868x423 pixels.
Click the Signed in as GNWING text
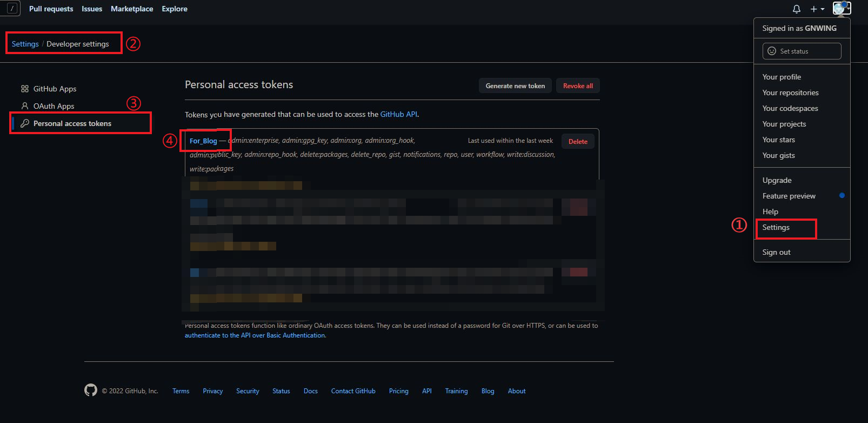coord(799,28)
